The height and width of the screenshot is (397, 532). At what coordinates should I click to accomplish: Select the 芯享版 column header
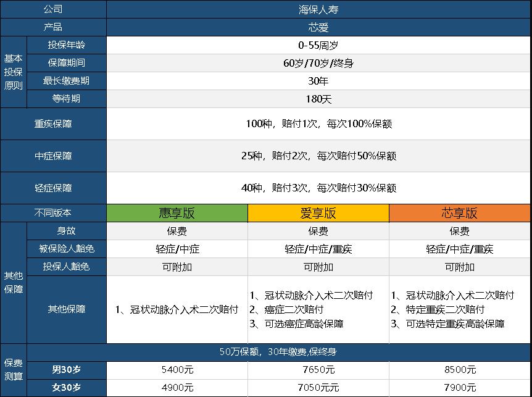click(x=460, y=212)
